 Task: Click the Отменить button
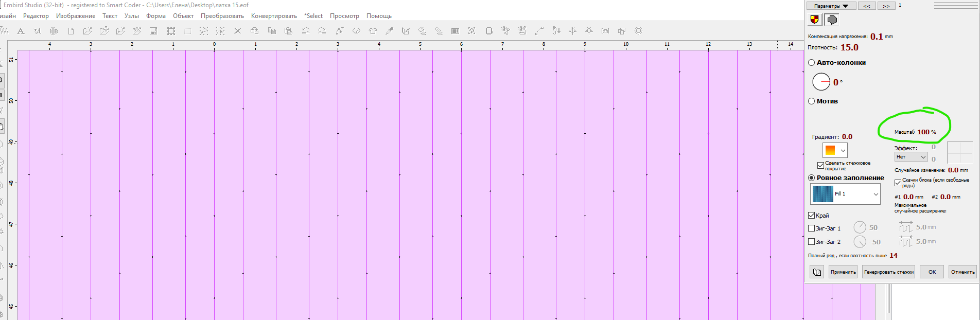(962, 272)
